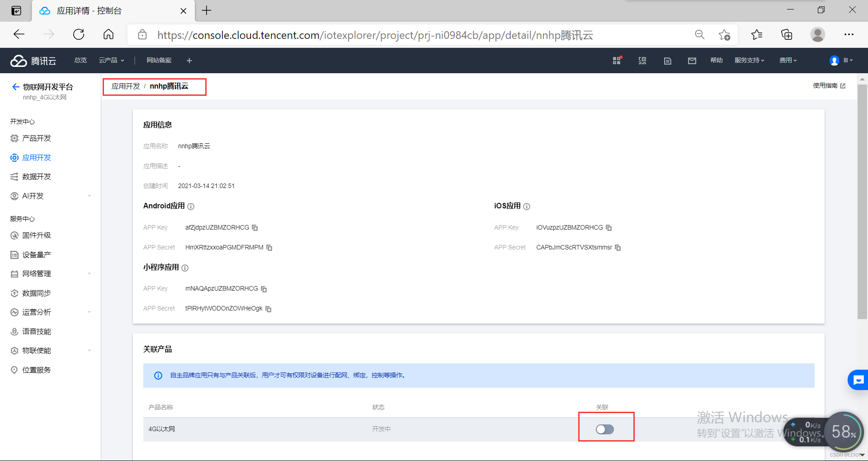Enable association for 4G以太网 product

(x=605, y=429)
